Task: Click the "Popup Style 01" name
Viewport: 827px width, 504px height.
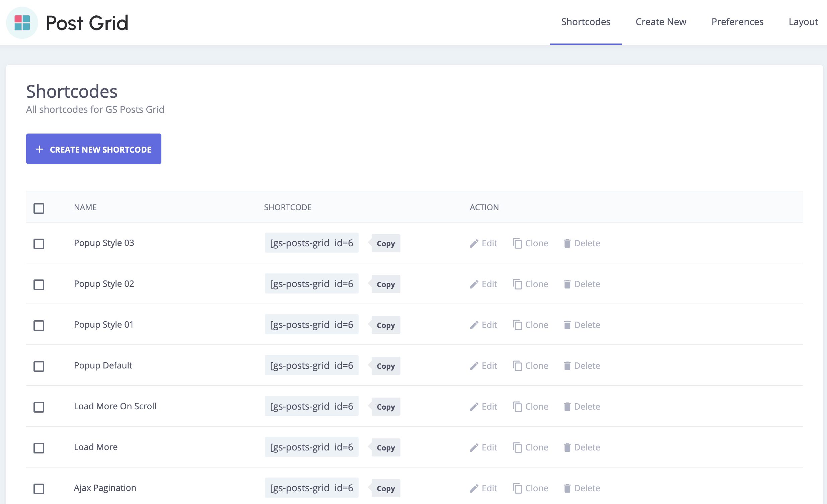Action: tap(104, 325)
